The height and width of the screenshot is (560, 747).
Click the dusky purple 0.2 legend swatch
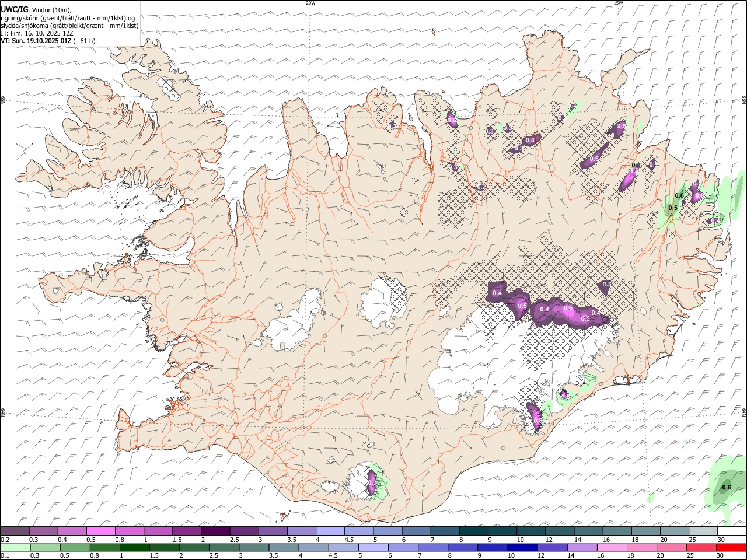click(x=15, y=531)
